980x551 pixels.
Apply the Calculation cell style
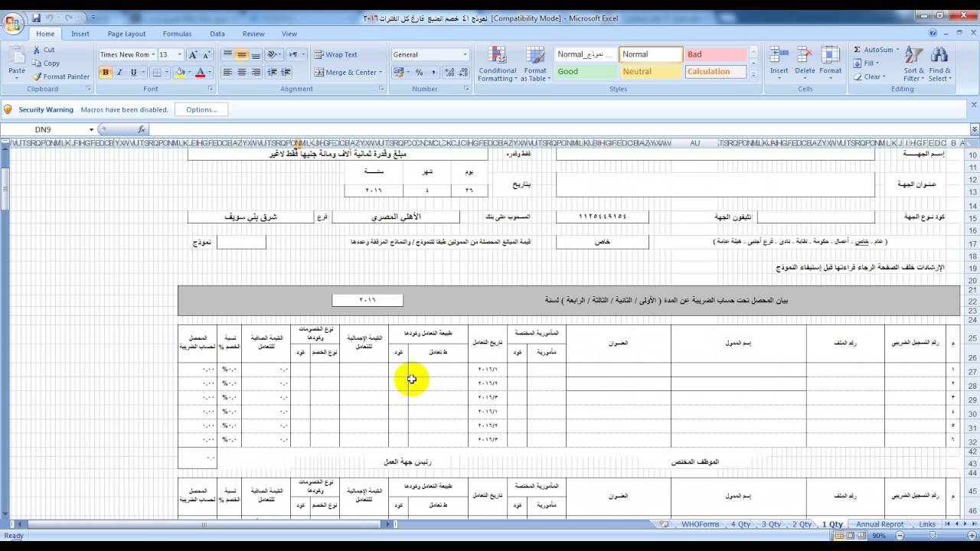coord(715,71)
